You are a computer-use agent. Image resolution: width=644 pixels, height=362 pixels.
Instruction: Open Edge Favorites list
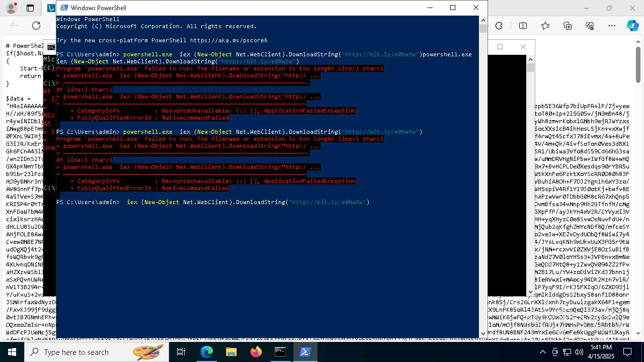pyautogui.click(x=545, y=26)
